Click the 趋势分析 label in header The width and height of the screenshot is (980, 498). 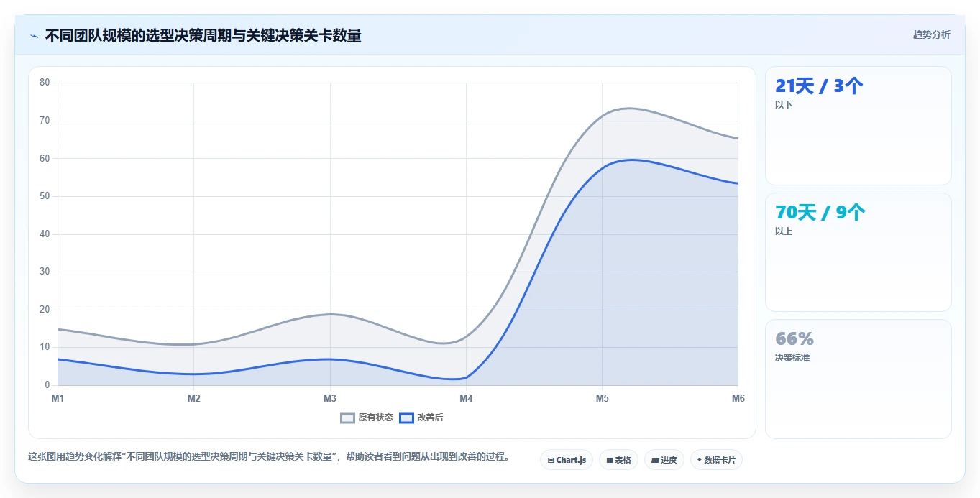[x=931, y=34]
